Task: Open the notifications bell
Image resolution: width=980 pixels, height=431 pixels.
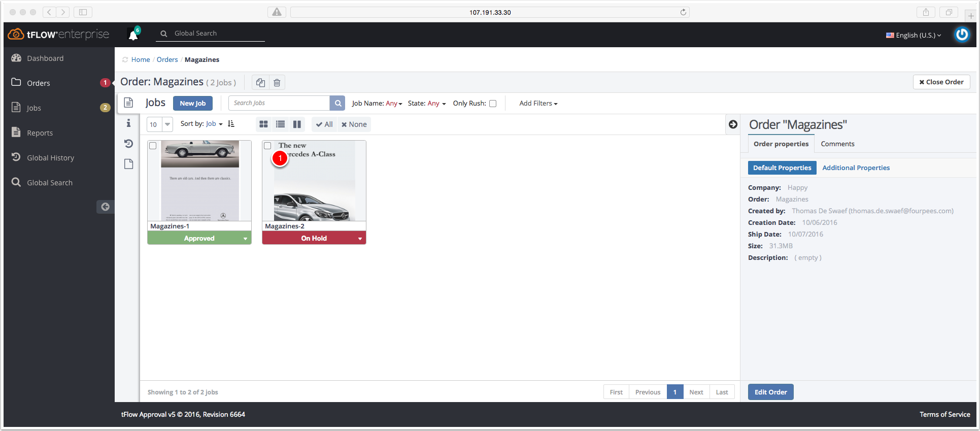Action: (133, 35)
